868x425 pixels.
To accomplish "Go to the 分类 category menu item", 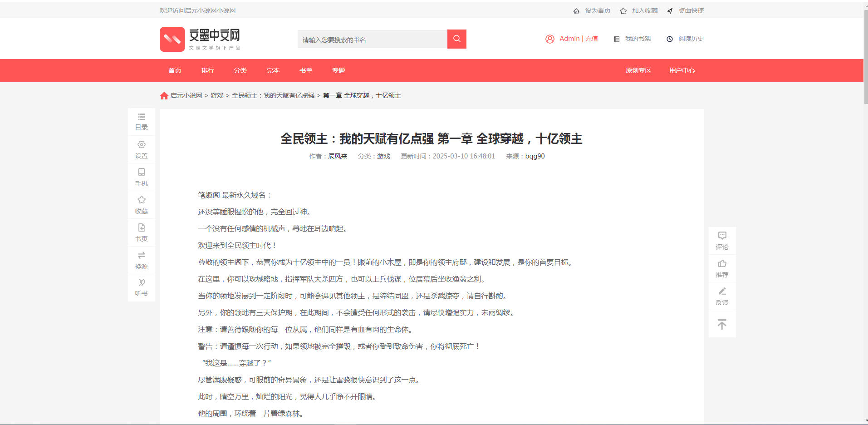I will point(240,70).
